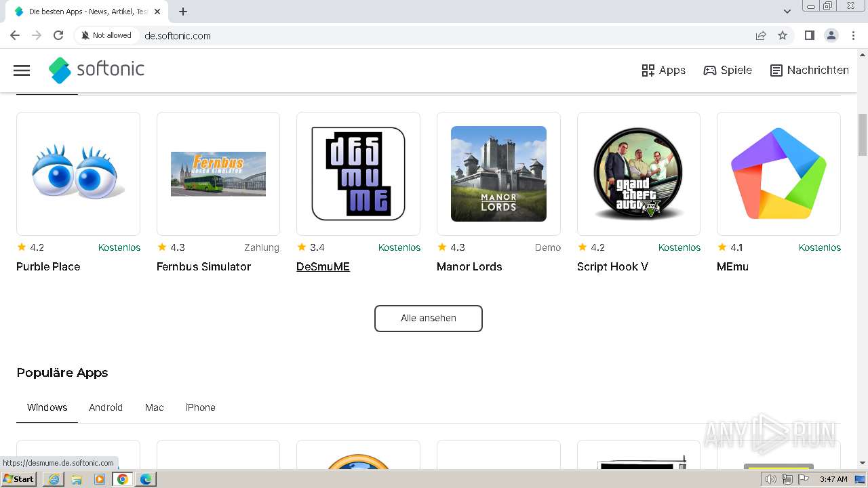868x488 pixels.
Task: Click the Zahlung label under Fernbus Simulator
Action: coord(262,247)
